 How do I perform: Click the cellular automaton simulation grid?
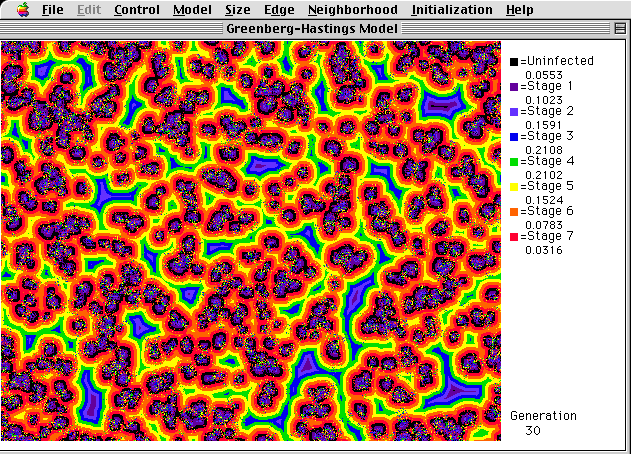tap(250, 240)
